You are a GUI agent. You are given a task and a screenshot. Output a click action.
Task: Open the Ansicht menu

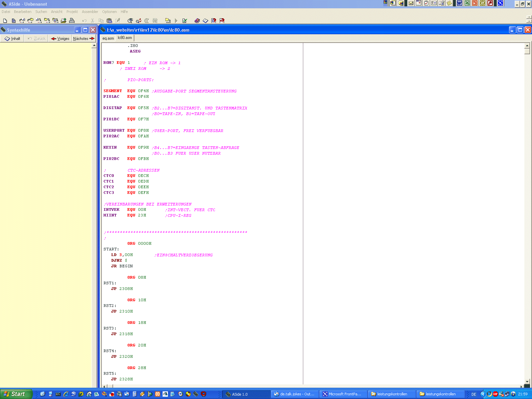pyautogui.click(x=57, y=12)
